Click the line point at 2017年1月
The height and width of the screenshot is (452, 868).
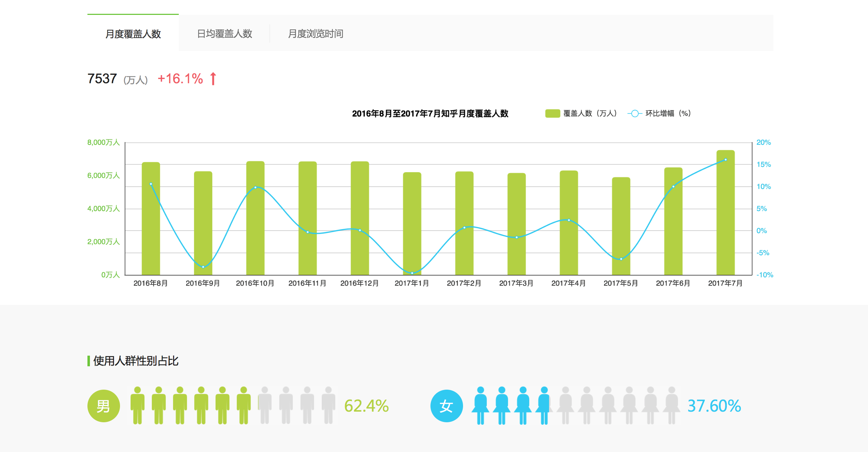(412, 273)
